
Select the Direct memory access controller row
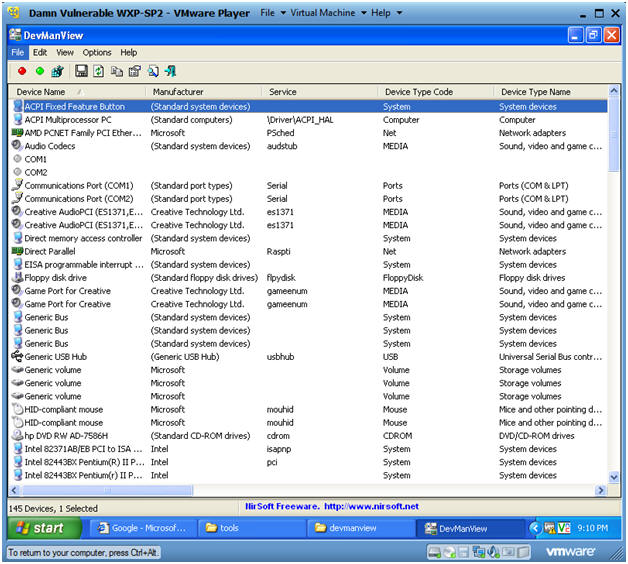click(x=308, y=238)
